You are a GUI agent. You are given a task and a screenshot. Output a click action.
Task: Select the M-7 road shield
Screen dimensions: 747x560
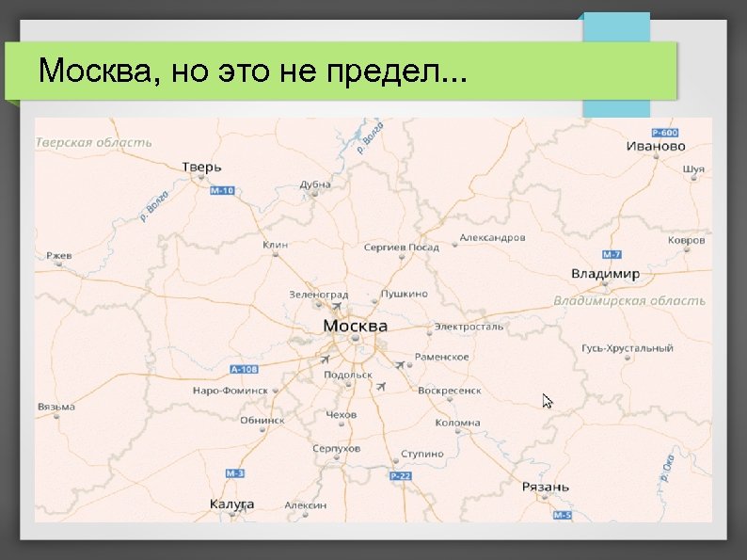[612, 254]
